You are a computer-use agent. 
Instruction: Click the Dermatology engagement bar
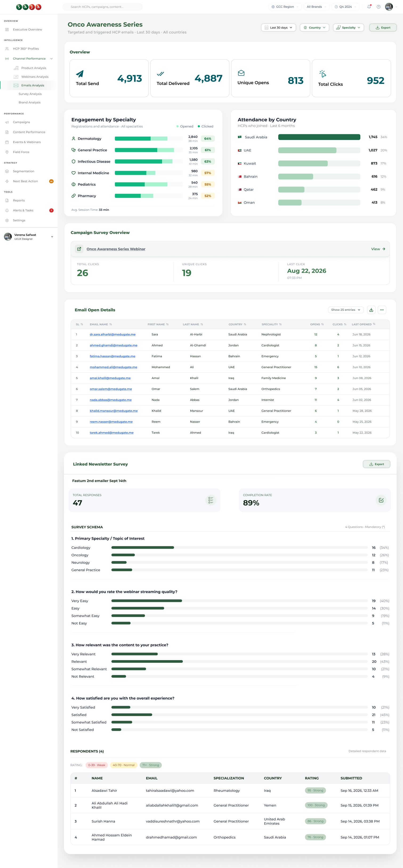[x=148, y=138]
